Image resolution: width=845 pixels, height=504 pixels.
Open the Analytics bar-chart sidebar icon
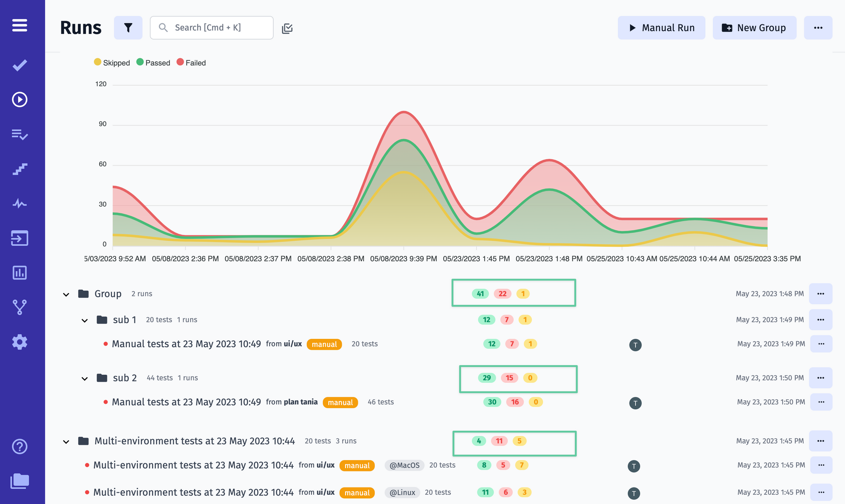(19, 273)
